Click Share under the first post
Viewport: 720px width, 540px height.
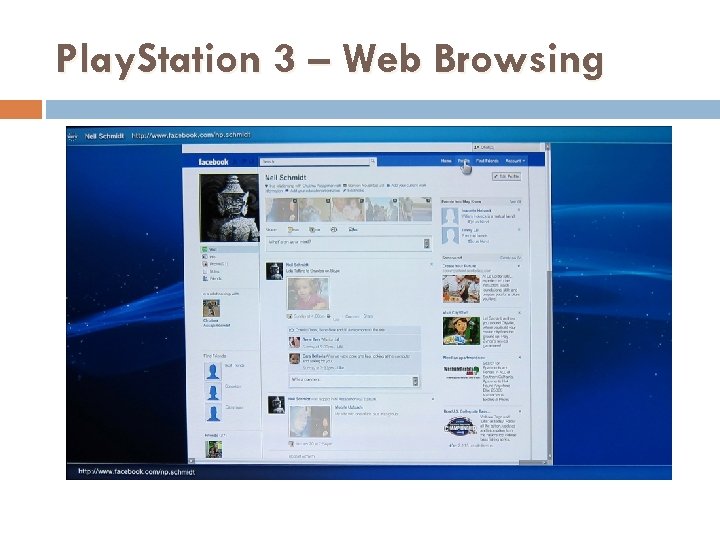pos(368,316)
